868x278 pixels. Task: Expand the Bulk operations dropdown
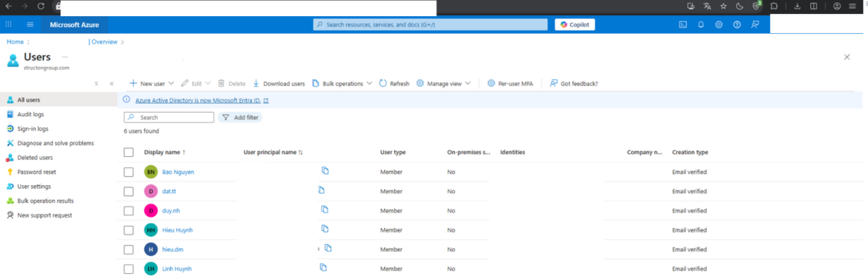pyautogui.click(x=370, y=84)
